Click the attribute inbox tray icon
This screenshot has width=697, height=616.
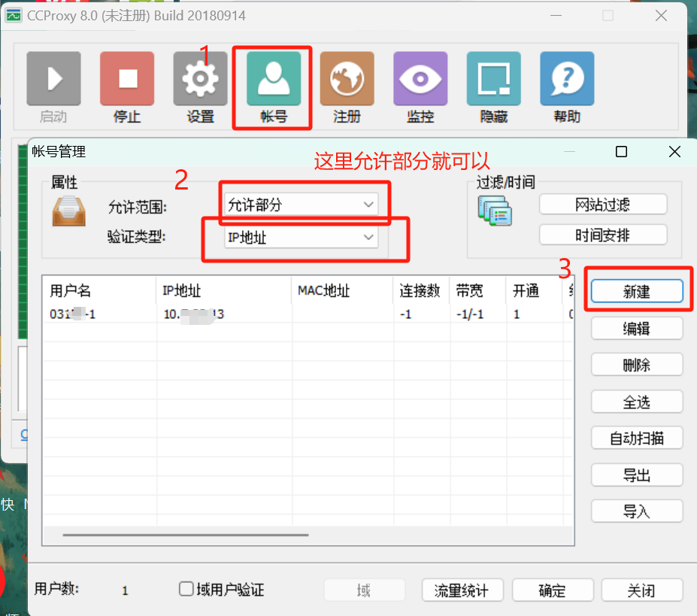69,211
